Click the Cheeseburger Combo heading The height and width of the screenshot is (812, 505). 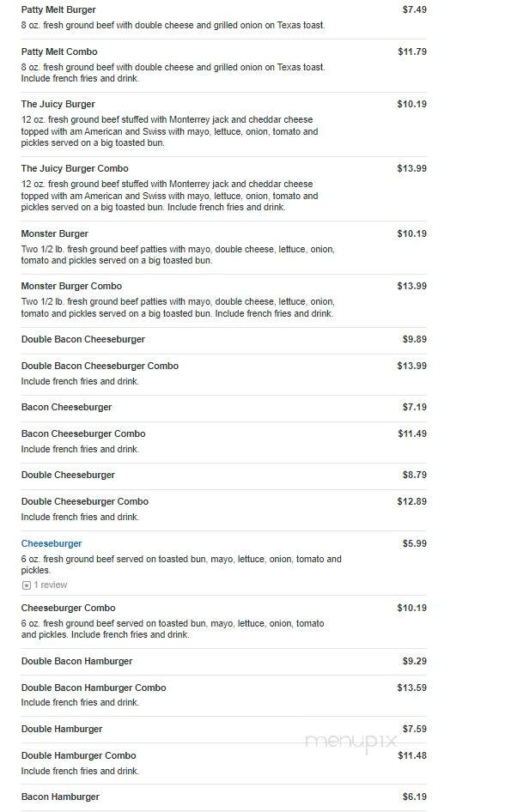(69, 608)
